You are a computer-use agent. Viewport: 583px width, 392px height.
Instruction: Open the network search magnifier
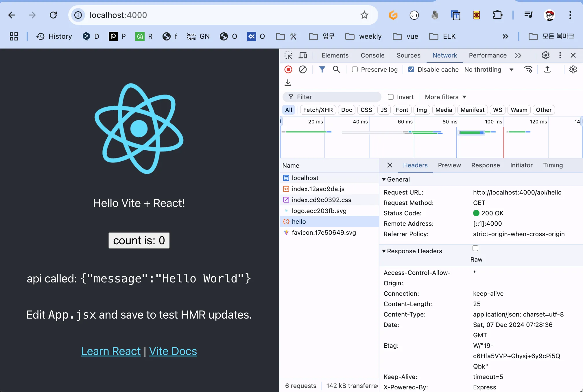[336, 69]
